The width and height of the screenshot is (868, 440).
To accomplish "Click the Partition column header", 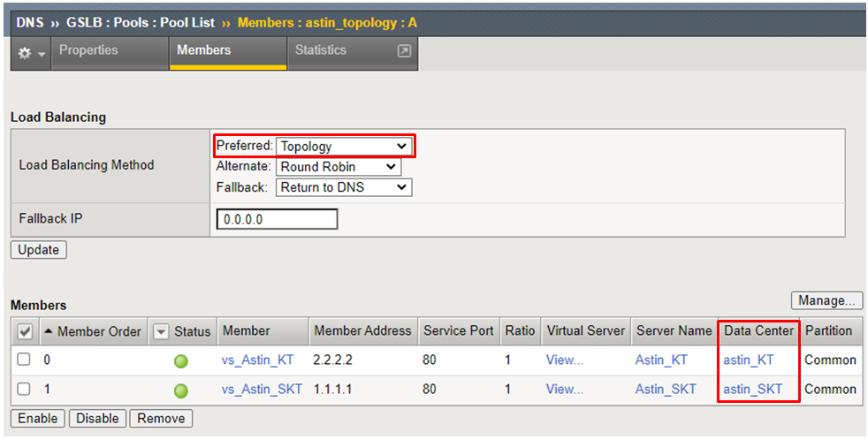I will point(829,331).
